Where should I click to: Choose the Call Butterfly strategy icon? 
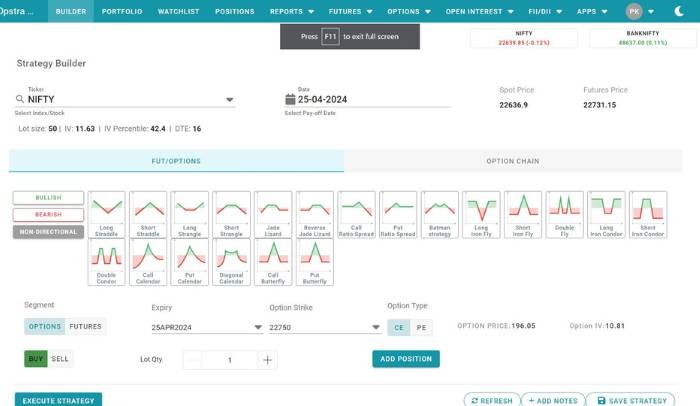tap(273, 262)
